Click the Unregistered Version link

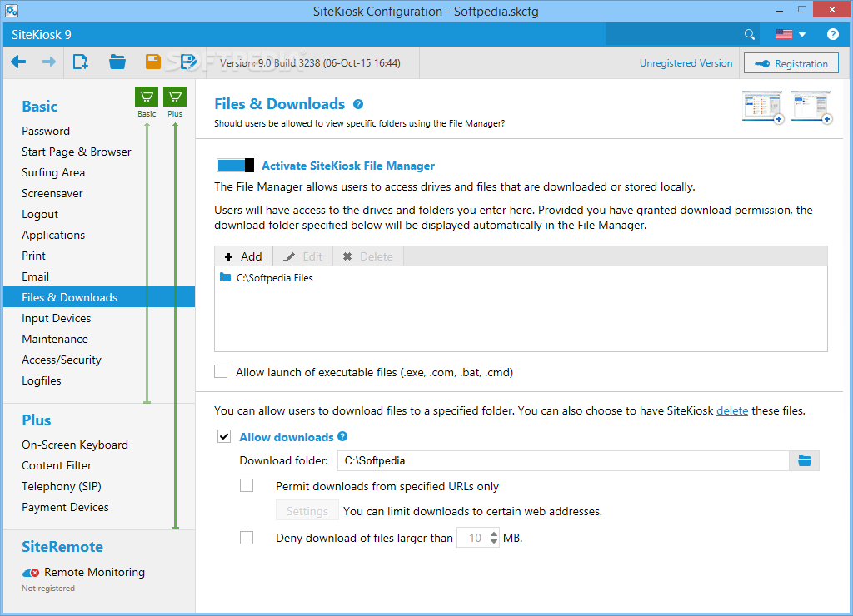coord(686,63)
